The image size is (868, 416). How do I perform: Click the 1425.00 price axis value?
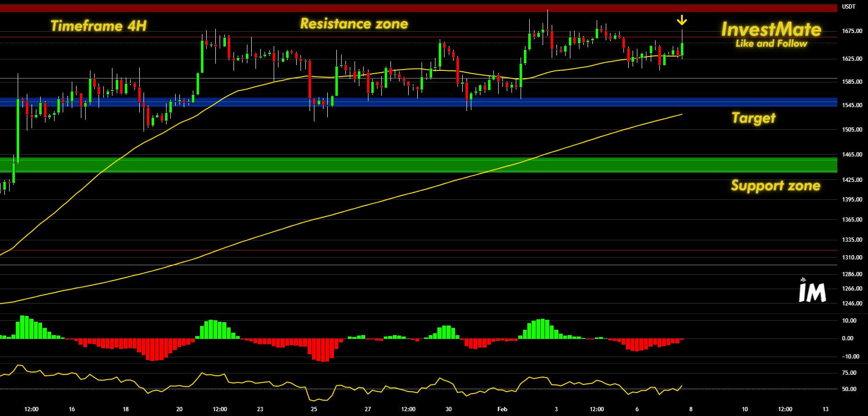[x=852, y=180]
